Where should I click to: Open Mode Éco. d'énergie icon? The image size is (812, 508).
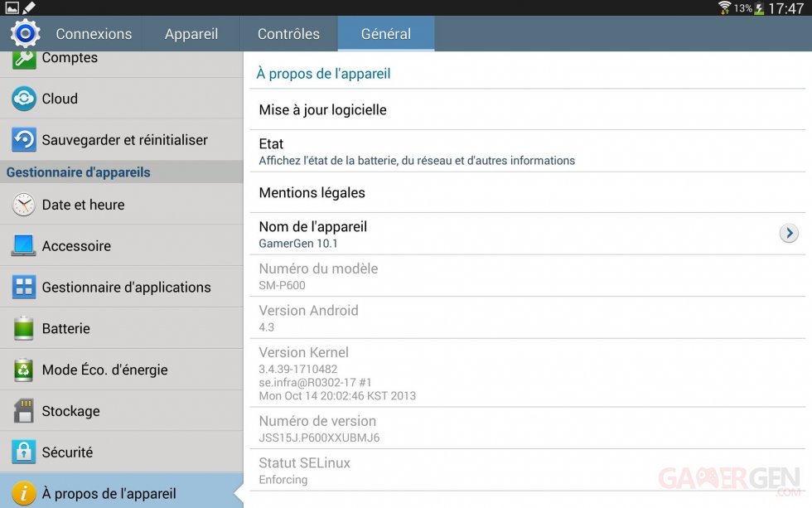point(24,370)
